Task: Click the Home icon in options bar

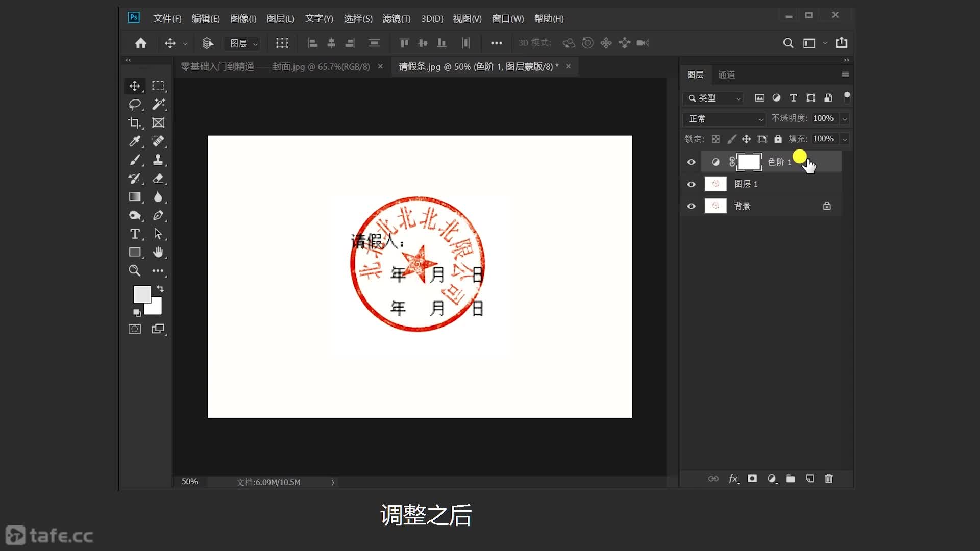Action: coord(141,43)
